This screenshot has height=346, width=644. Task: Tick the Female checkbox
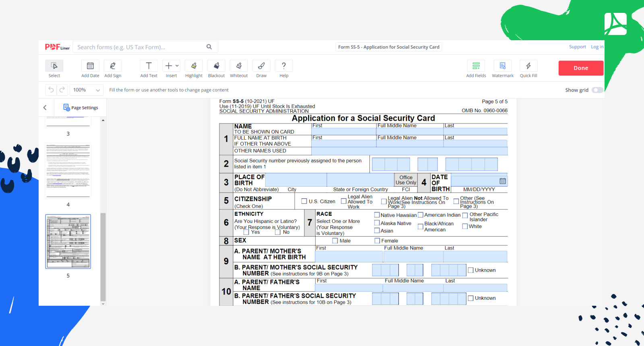coord(377,241)
